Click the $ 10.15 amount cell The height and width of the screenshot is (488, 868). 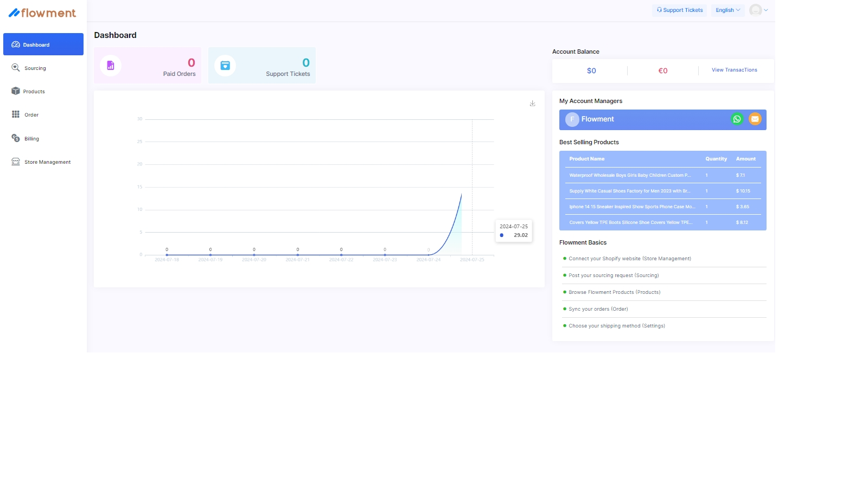pyautogui.click(x=743, y=191)
